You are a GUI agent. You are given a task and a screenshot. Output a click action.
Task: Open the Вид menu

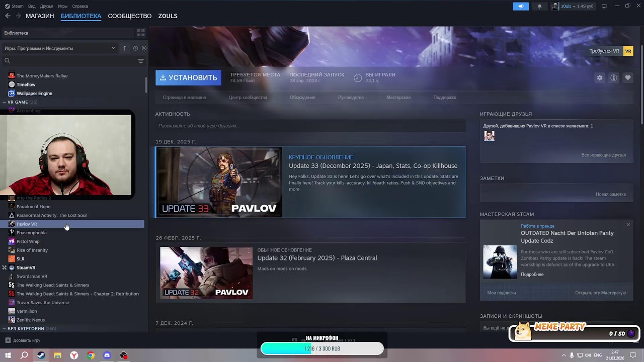coord(32,6)
